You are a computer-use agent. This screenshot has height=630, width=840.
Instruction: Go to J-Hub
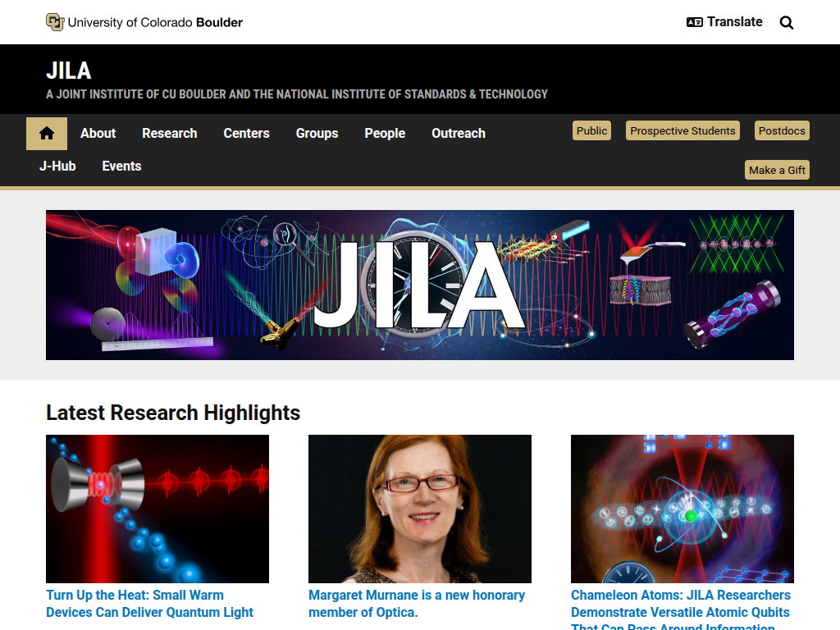[57, 166]
